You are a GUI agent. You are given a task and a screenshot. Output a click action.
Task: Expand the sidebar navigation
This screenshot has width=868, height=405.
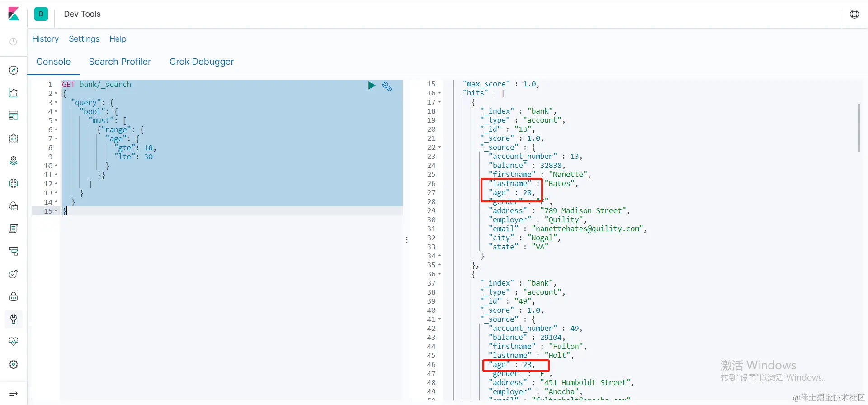coord(14,393)
